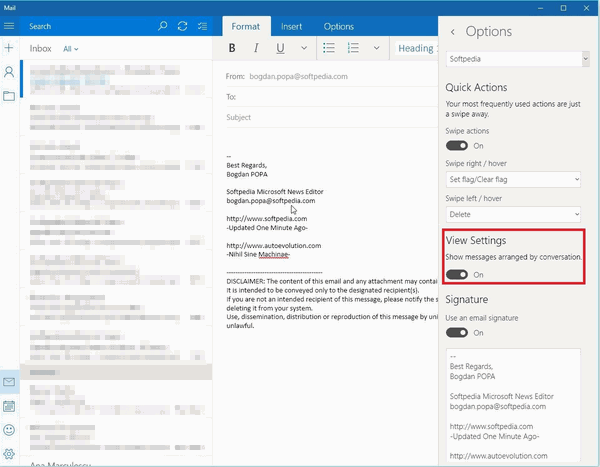Viewport: 600px width, 467px height.
Task: Apply Italic formatting
Action: tap(256, 48)
